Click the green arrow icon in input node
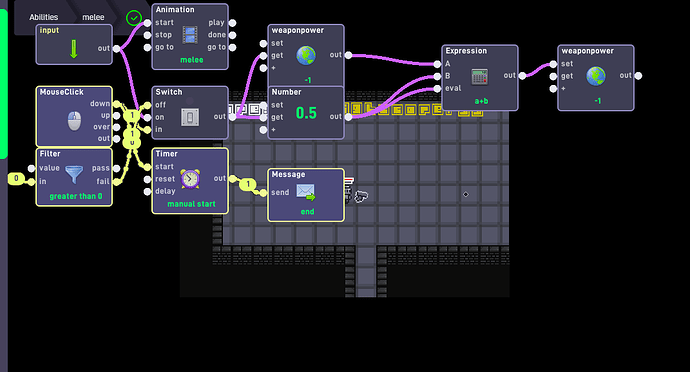Screen dimensions: 690x372 pyautogui.click(x=74, y=49)
